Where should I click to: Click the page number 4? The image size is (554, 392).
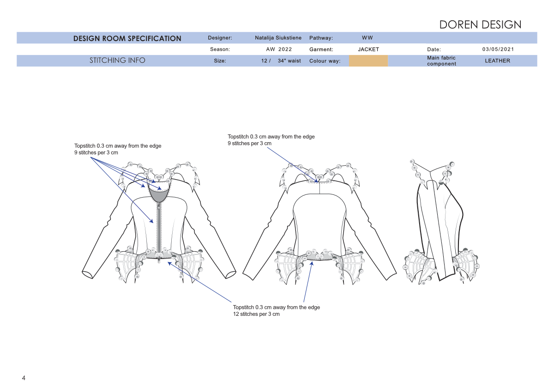point(24,378)
